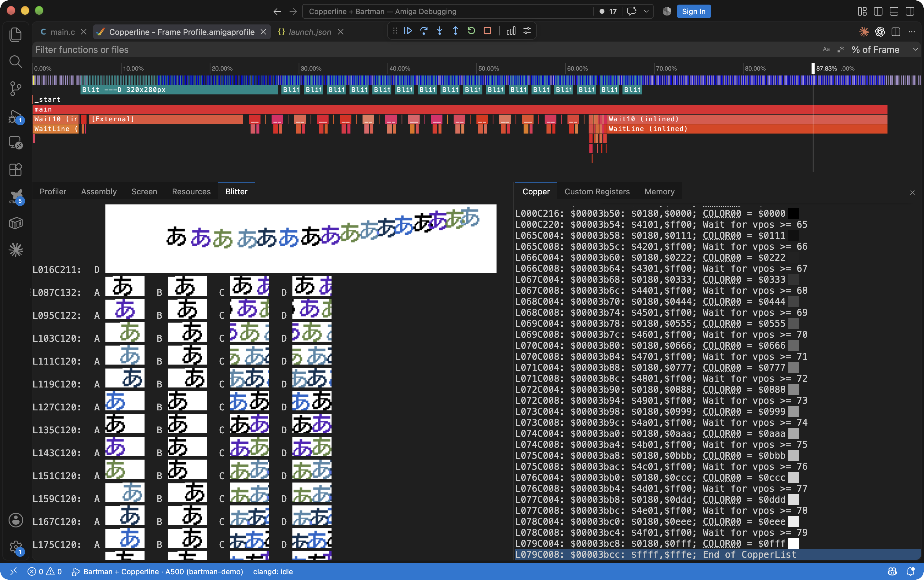Close the Copper side panel
Screen dimensions: 924x580
[x=912, y=193]
